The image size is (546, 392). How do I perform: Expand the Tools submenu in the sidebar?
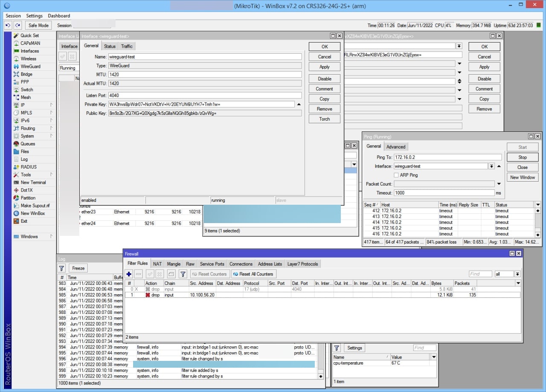pyautogui.click(x=51, y=174)
